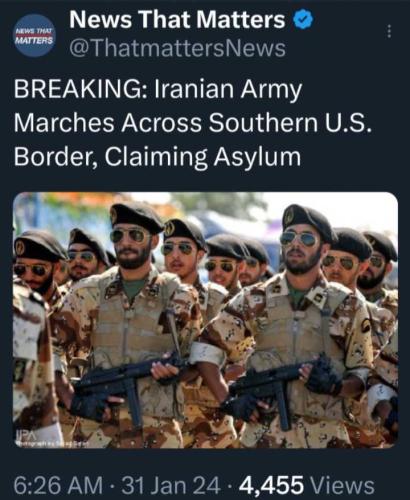The width and height of the screenshot is (410, 500).
Task: Click the blue verified checkmark badge
Action: tap(303, 19)
